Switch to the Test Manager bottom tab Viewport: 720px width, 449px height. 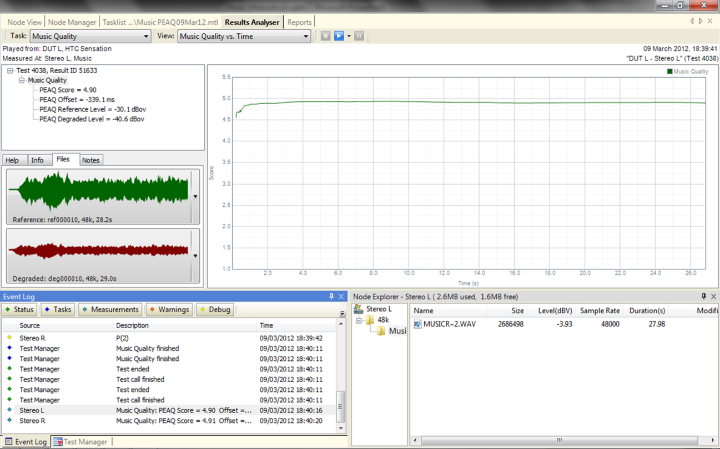pyautogui.click(x=85, y=441)
